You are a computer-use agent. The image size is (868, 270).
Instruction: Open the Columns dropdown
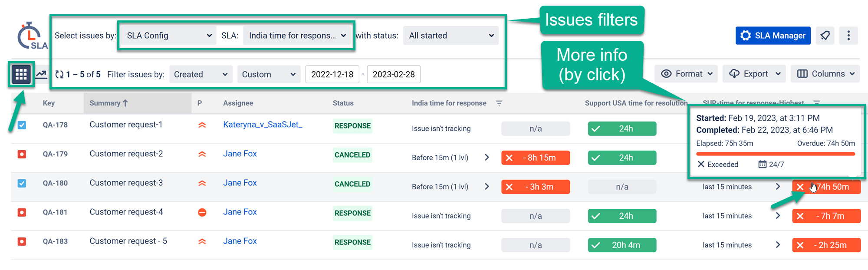pyautogui.click(x=825, y=74)
